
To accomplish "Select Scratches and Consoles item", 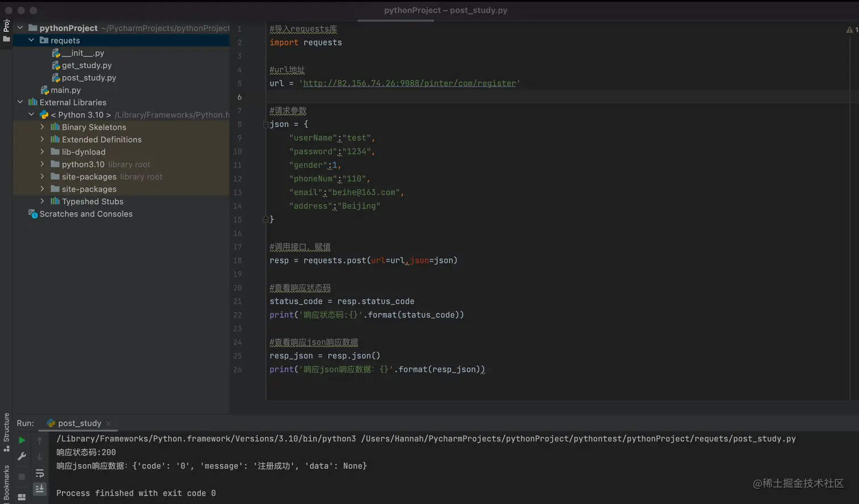I will point(86,214).
